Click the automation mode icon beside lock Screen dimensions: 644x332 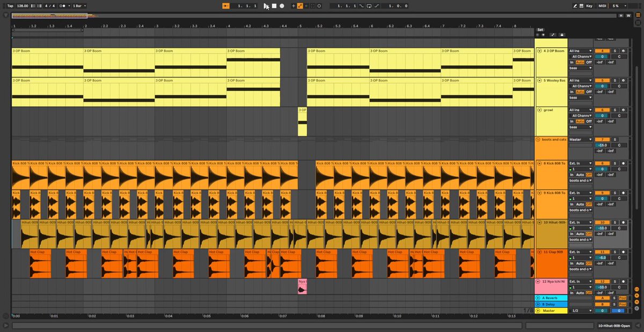click(554, 35)
